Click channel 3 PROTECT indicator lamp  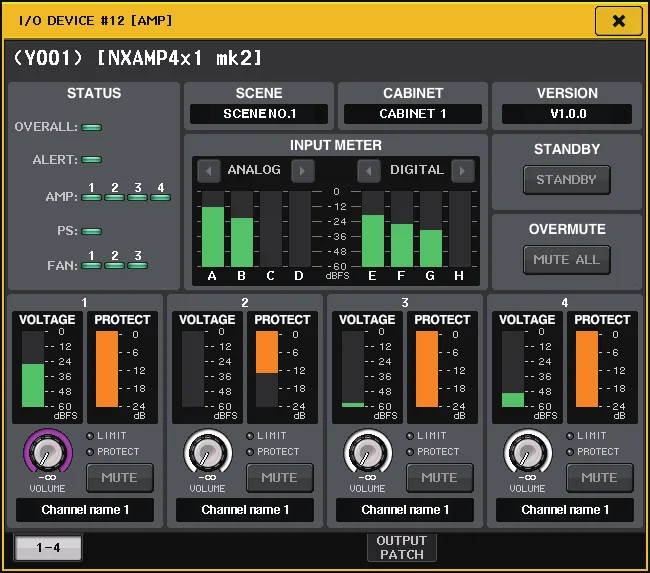(410, 452)
